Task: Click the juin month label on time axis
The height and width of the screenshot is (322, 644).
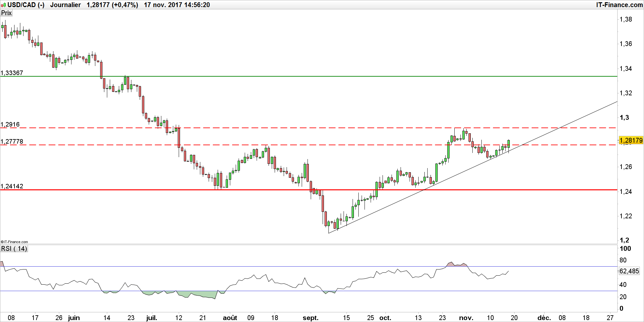Action: 74,318
